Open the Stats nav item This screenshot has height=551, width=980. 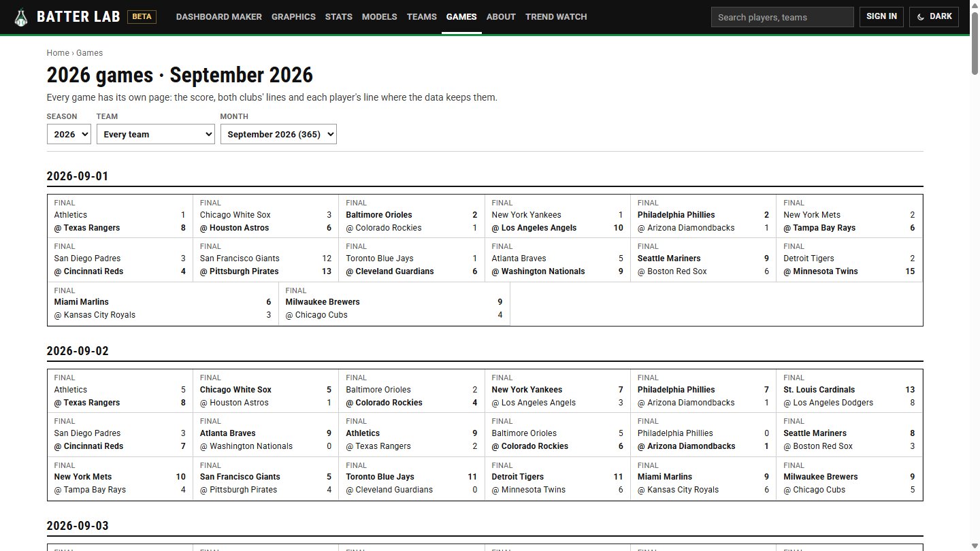(339, 17)
